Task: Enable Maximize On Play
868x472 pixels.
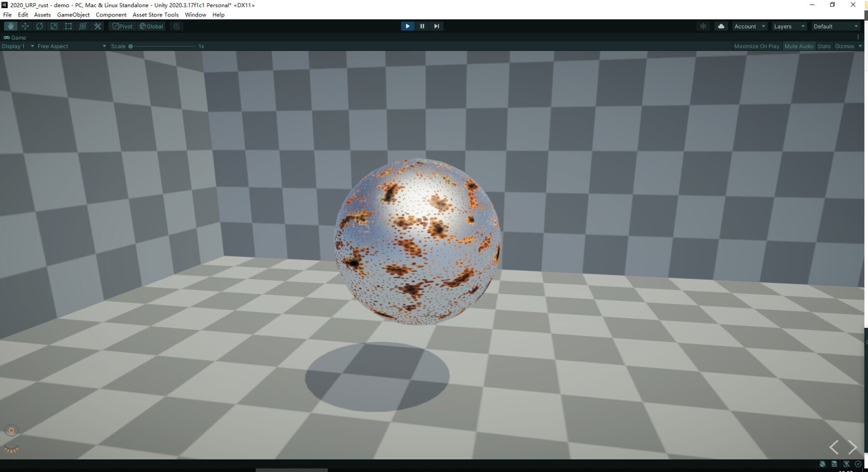Action: pos(757,46)
